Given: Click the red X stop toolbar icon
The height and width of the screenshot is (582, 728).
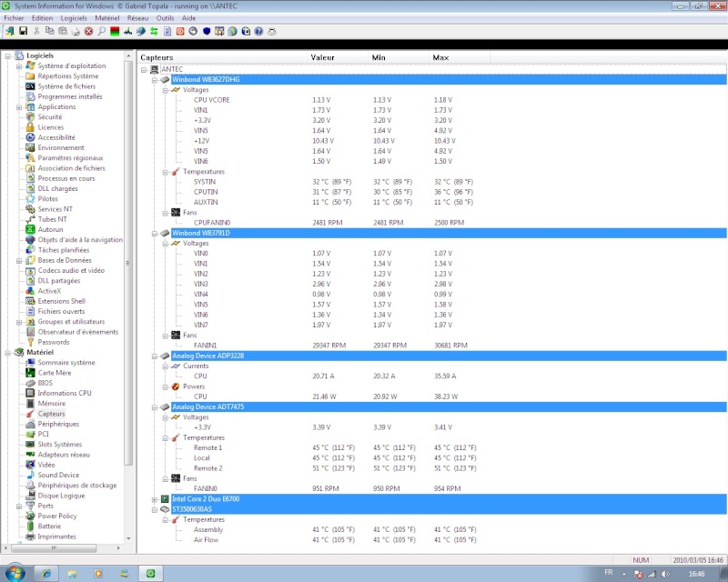Looking at the screenshot, I should (88, 31).
